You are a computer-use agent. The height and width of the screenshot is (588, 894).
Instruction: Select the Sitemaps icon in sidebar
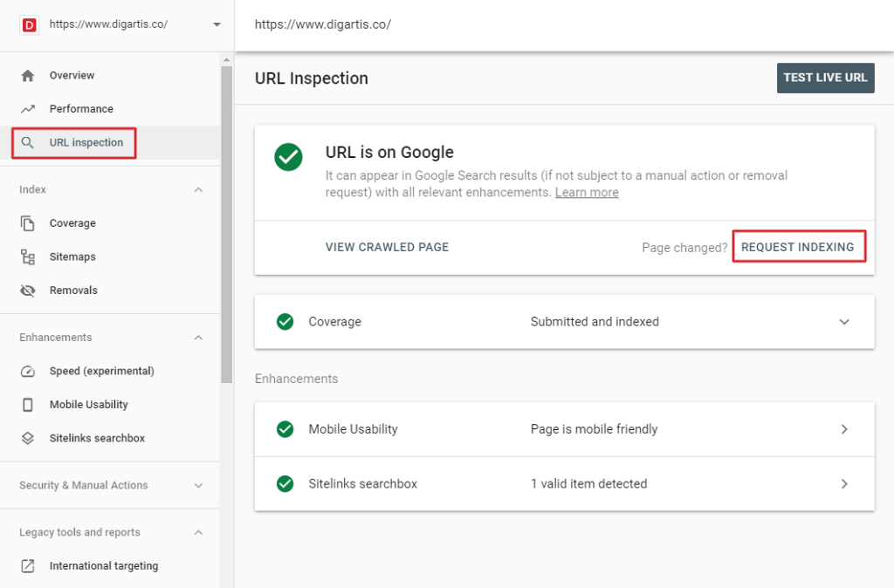27,256
